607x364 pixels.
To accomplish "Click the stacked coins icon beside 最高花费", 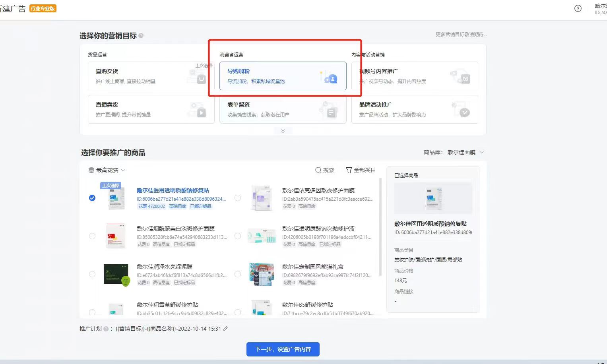I will [91, 170].
